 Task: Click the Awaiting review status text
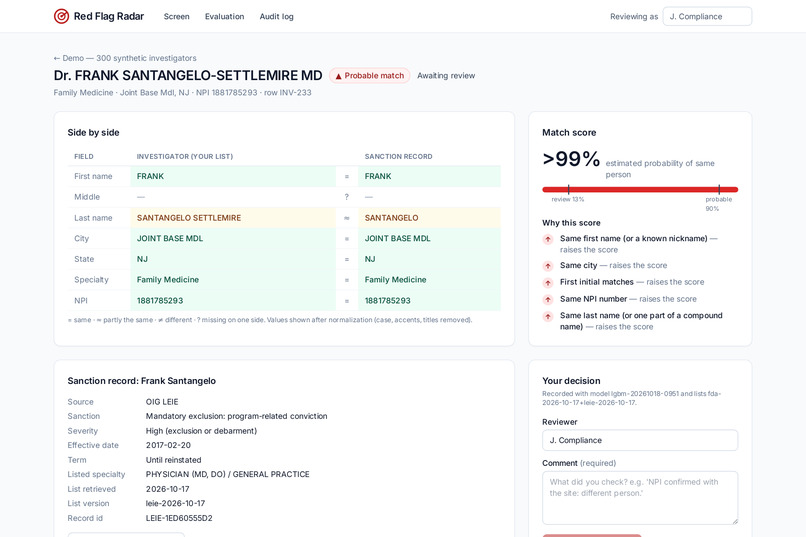pyautogui.click(x=446, y=76)
